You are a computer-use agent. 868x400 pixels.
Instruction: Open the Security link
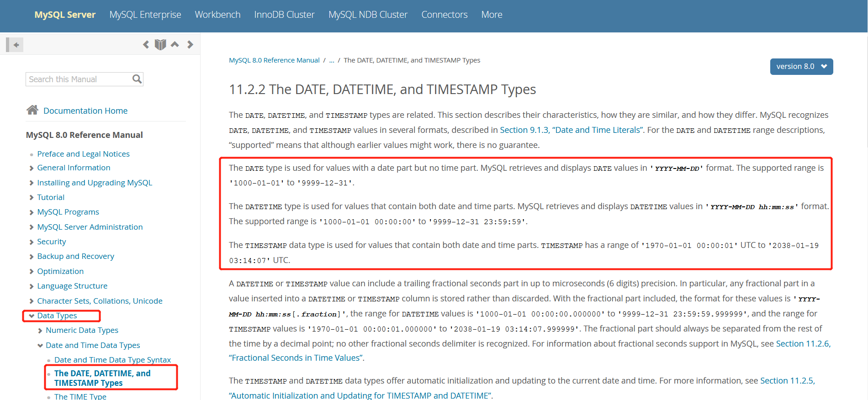52,242
